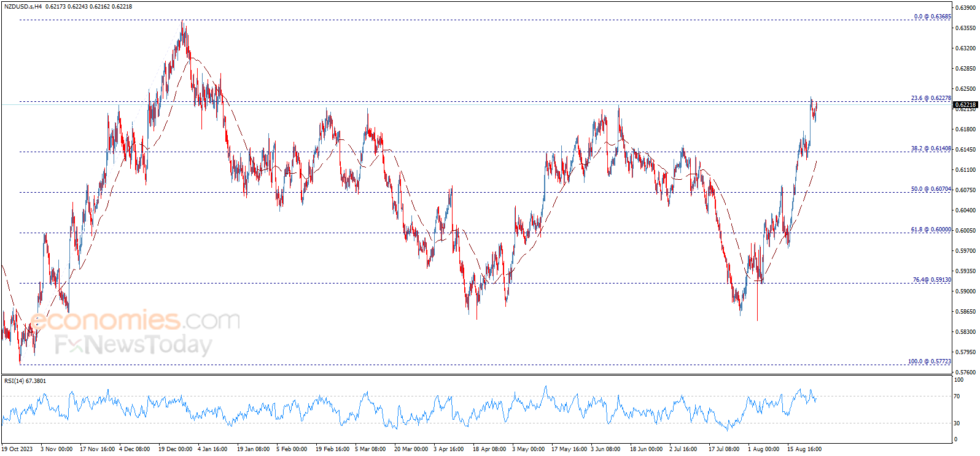The height and width of the screenshot is (456, 980).
Task: Click the 5 Feb 00:00 date label
Action: (x=292, y=449)
